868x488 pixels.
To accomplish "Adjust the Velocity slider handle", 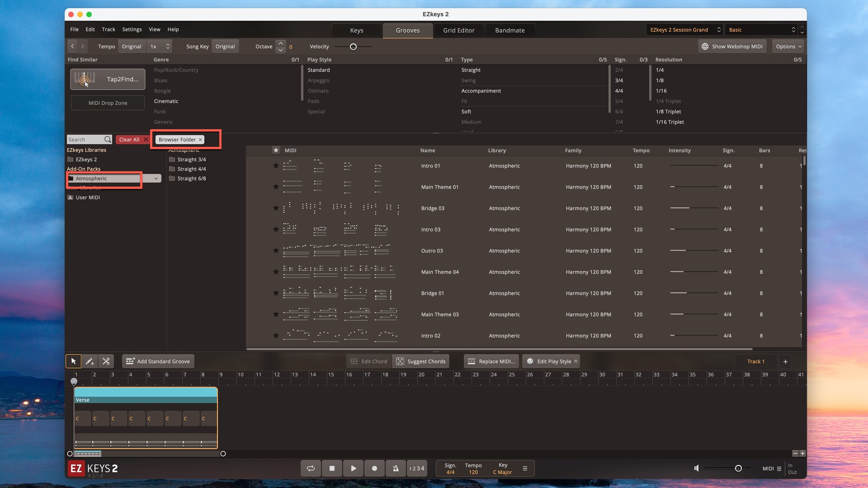I will tap(353, 47).
